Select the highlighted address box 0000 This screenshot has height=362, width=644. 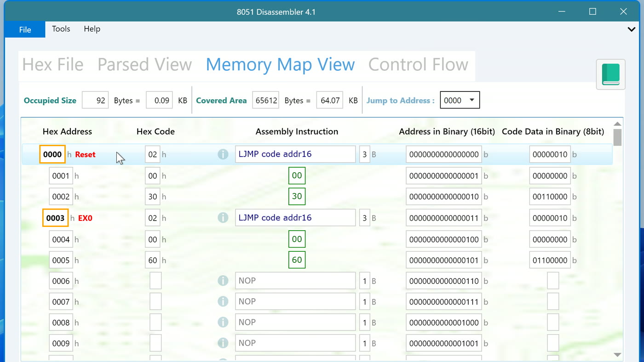[52, 154]
